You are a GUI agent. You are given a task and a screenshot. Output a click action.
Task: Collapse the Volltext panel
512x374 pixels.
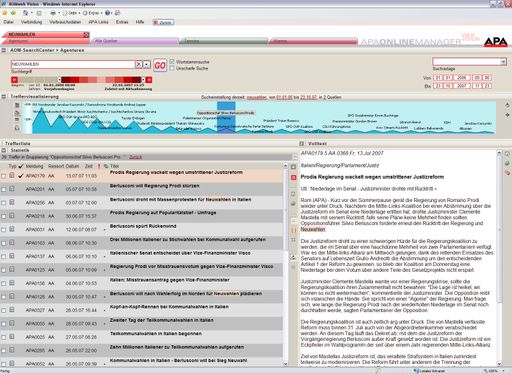point(302,143)
